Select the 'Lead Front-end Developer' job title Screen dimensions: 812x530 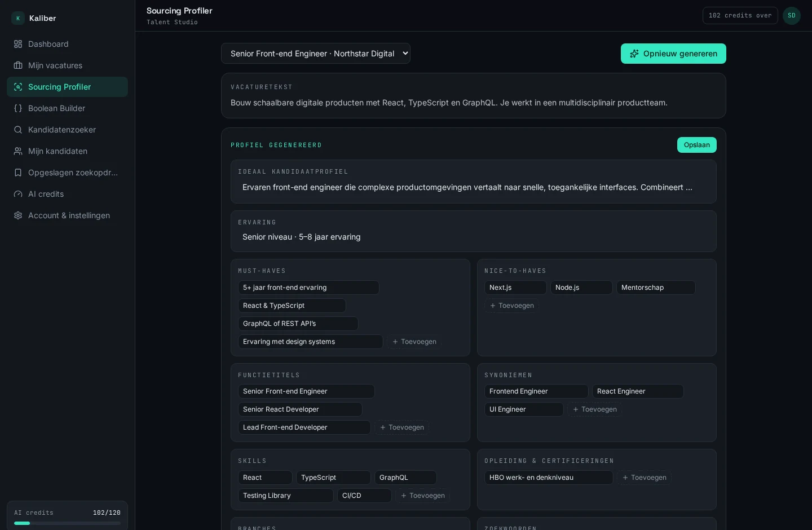tap(304, 427)
